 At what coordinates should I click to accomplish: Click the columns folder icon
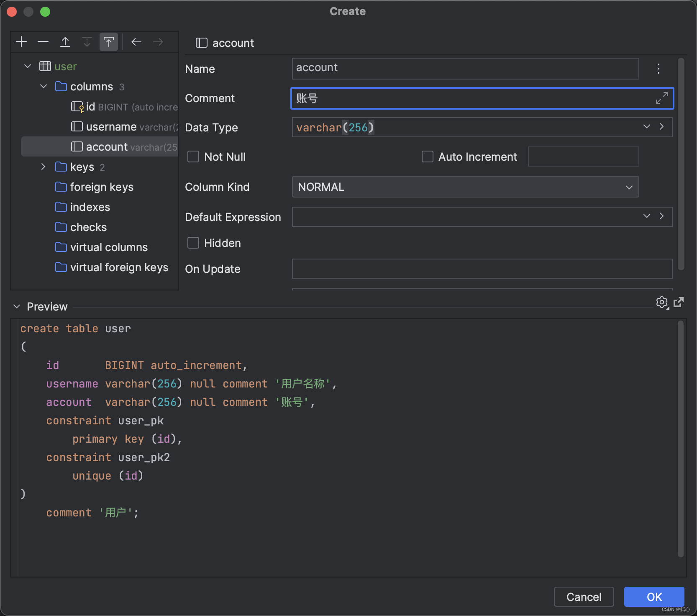[61, 87]
